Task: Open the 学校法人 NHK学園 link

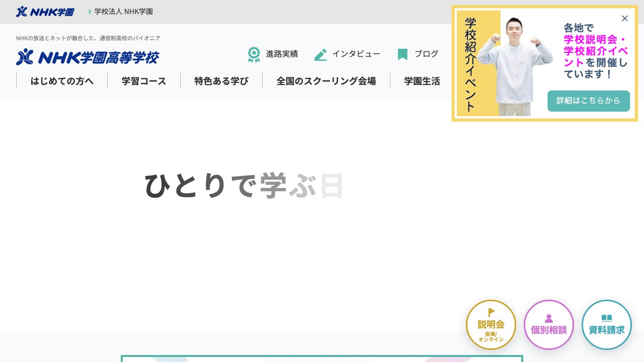Action: [123, 12]
